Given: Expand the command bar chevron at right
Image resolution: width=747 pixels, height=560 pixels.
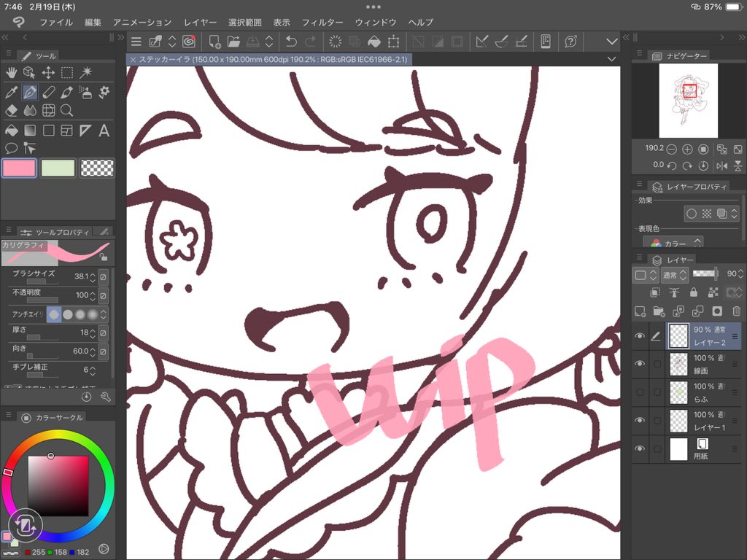Looking at the screenshot, I should click(612, 42).
